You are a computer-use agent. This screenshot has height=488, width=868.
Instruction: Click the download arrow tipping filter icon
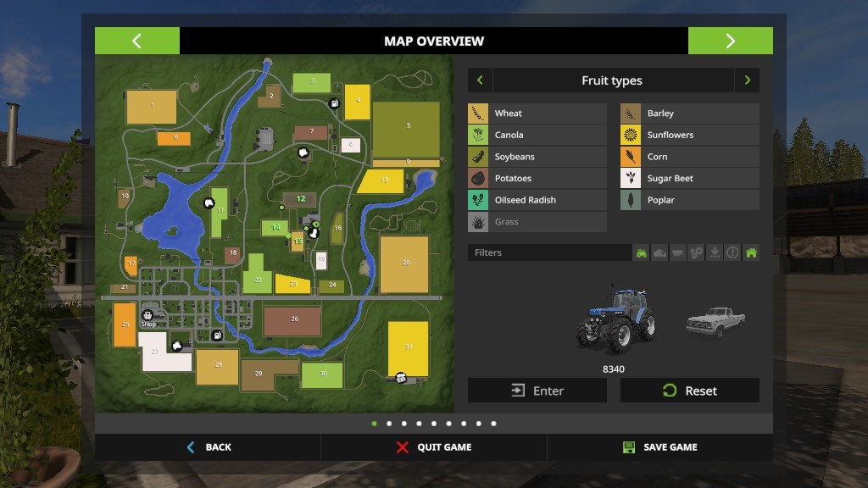click(x=715, y=252)
